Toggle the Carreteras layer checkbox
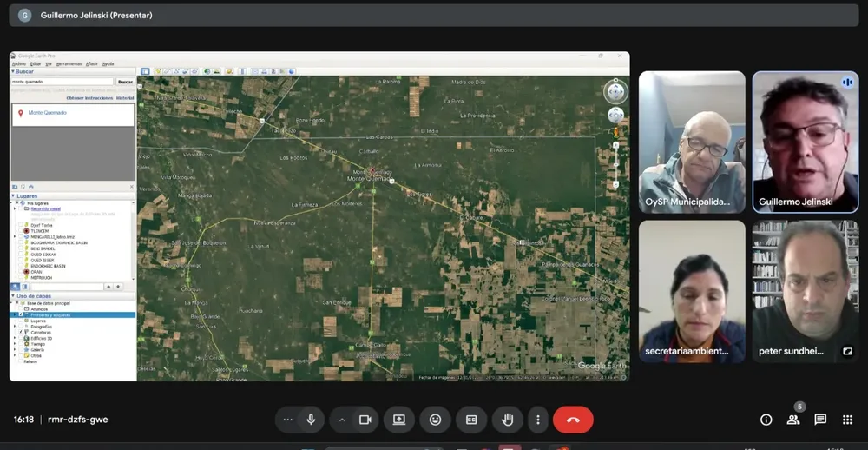This screenshot has width=868, height=450. click(x=22, y=332)
